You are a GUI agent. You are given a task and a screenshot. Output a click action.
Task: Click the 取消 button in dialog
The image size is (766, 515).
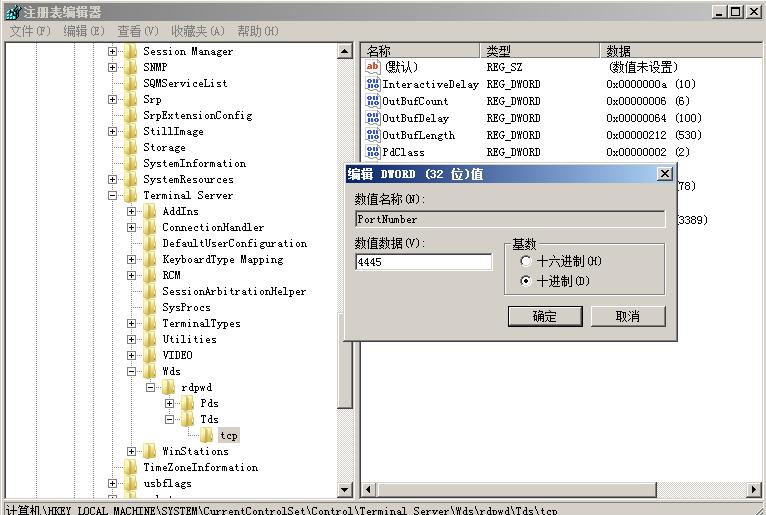[628, 316]
